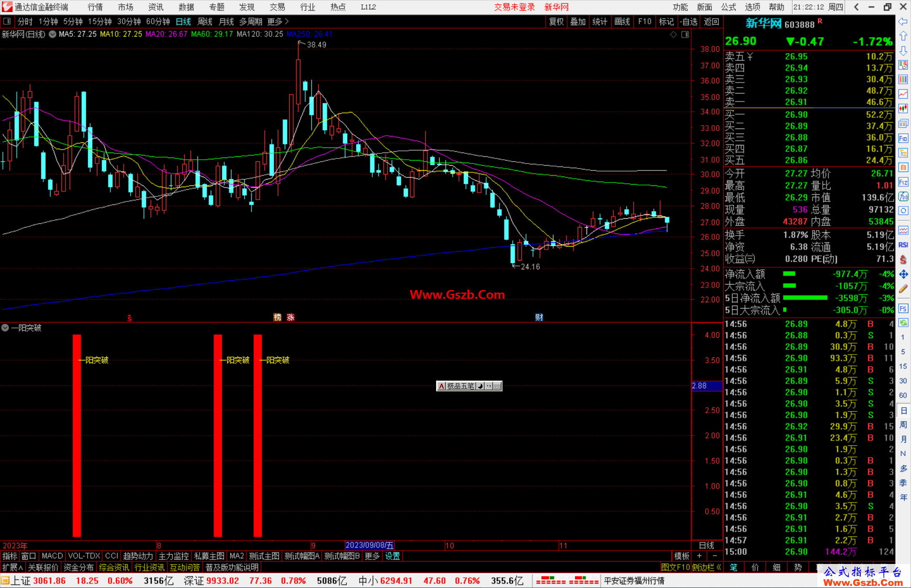Select the pencil drawing tool icon
Image resolution: width=911 pixels, height=588 pixels.
pyautogui.click(x=903, y=289)
